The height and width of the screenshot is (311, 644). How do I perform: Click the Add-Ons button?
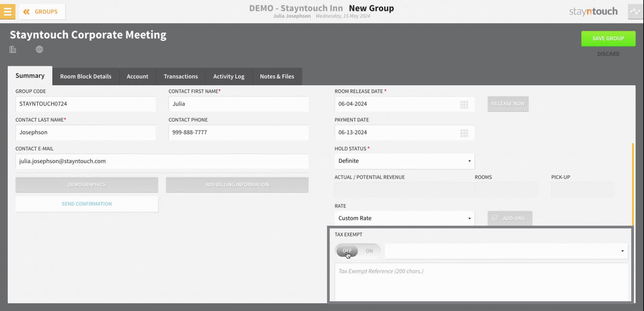tap(510, 218)
